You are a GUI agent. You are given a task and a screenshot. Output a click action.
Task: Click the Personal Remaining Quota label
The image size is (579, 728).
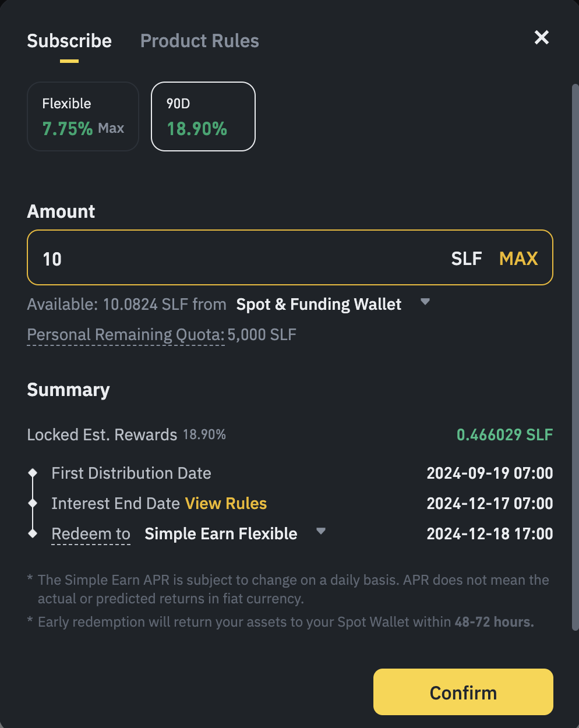point(126,335)
